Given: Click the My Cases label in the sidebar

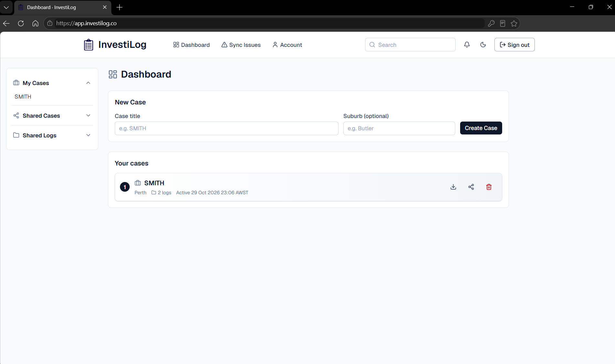Looking at the screenshot, I should pyautogui.click(x=36, y=83).
